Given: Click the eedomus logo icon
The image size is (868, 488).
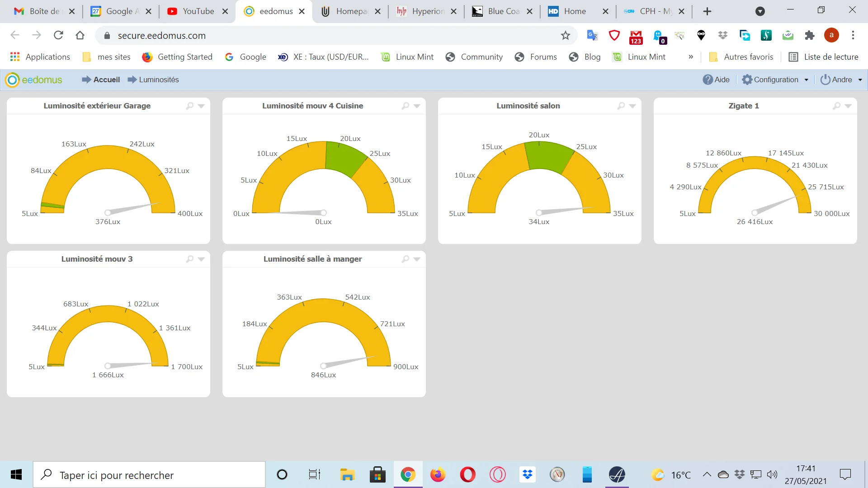Looking at the screenshot, I should pos(12,80).
